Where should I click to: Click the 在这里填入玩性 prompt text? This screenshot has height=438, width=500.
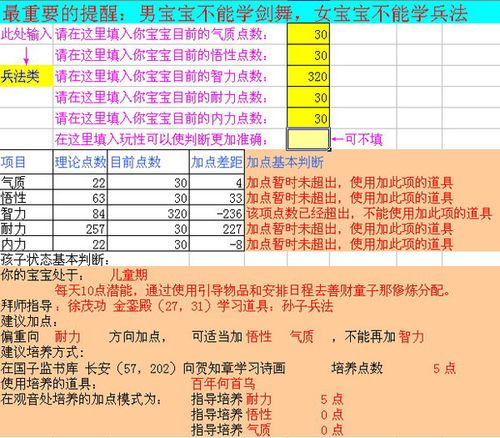click(x=162, y=139)
